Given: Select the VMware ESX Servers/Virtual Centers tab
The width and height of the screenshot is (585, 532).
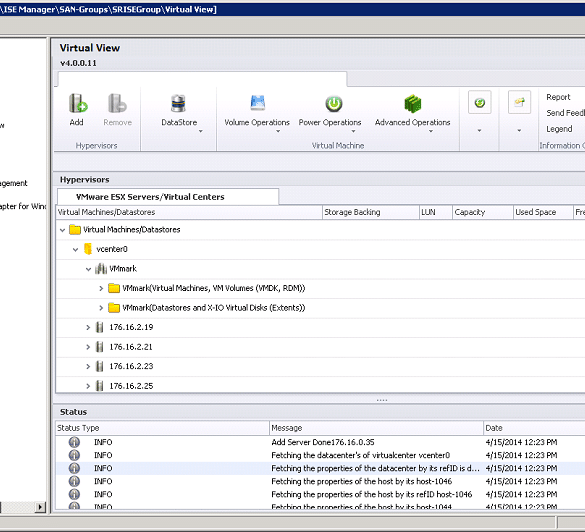Looking at the screenshot, I should 168,197.
